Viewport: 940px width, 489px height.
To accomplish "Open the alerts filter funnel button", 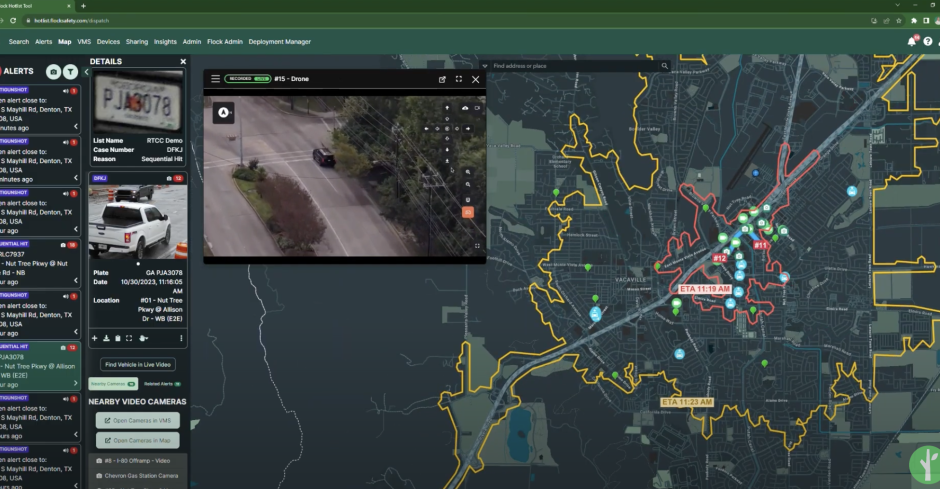I will point(71,72).
